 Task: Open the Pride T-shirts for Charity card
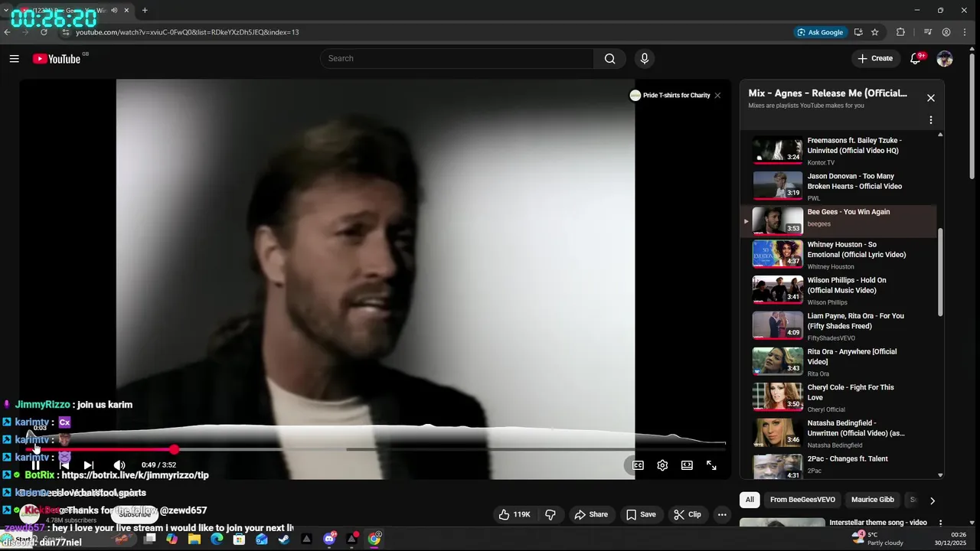pos(670,96)
